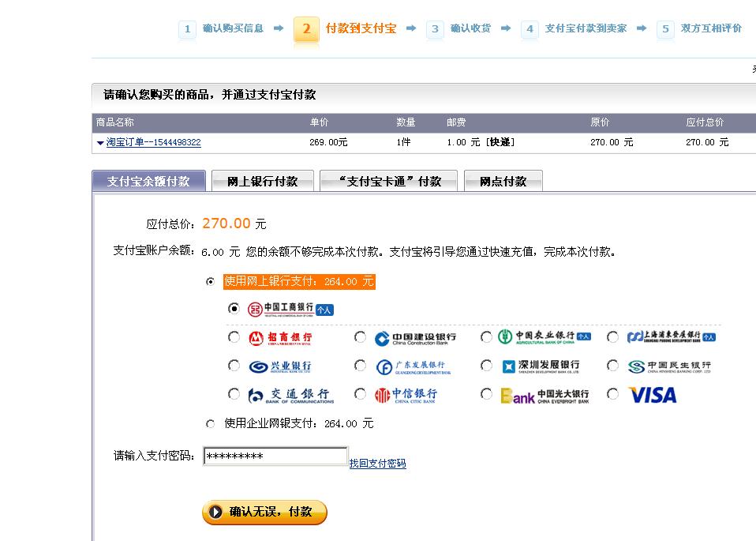Expand the 淘宝订单 order details arrow
This screenshot has width=756, height=541.
pos(100,143)
